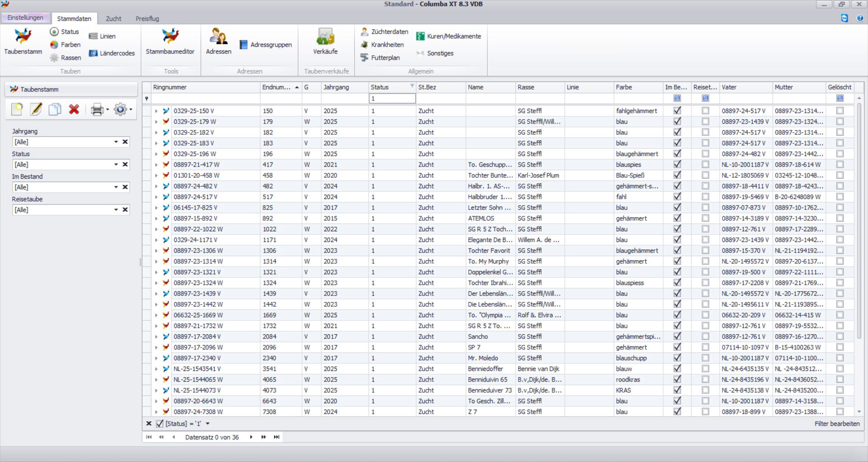
Task: Open Verkäufe in the ribbon
Action: [325, 42]
